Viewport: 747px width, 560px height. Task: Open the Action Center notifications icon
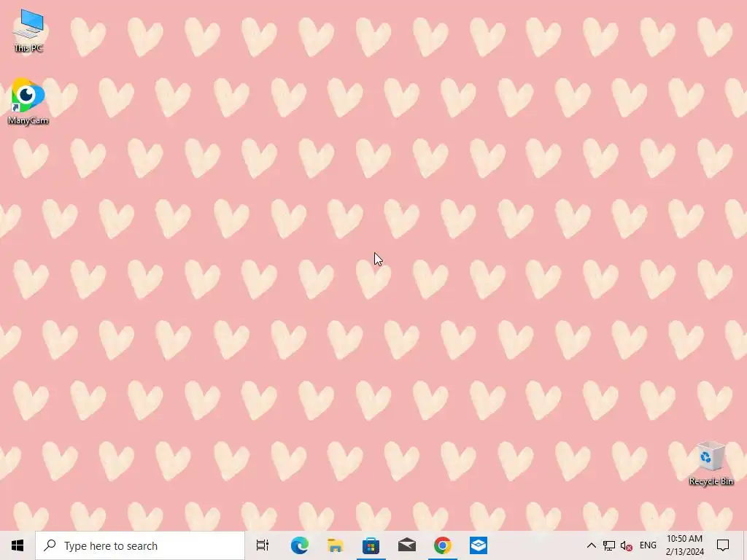tap(723, 545)
